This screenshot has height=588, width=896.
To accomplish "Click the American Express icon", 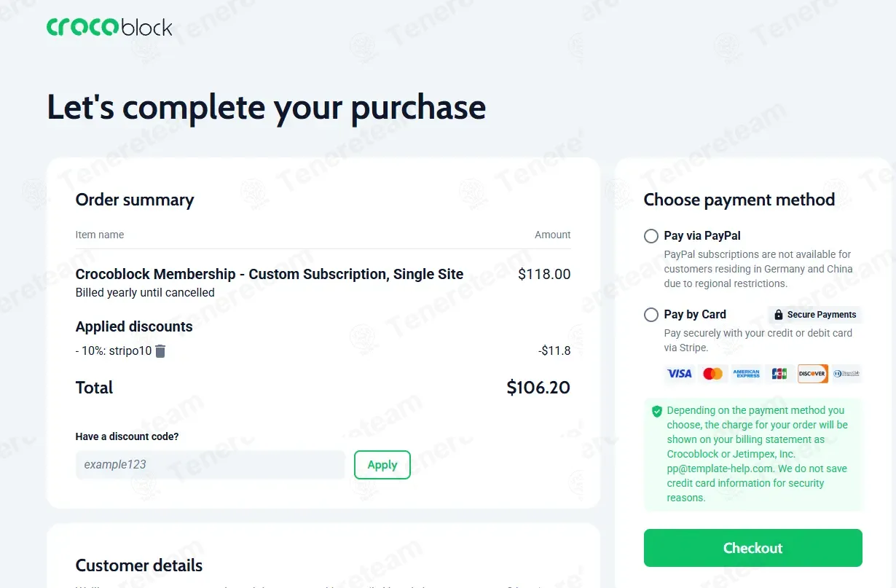I will click(746, 374).
